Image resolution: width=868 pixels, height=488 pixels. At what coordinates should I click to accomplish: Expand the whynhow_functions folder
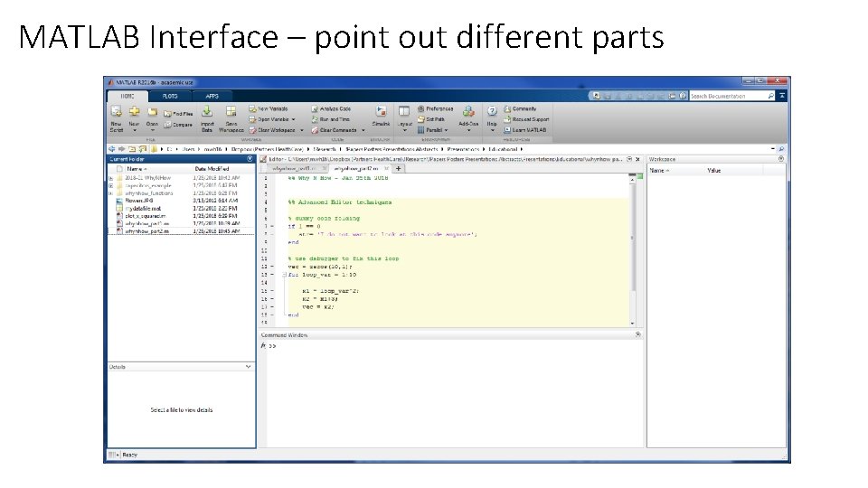pyautogui.click(x=110, y=193)
